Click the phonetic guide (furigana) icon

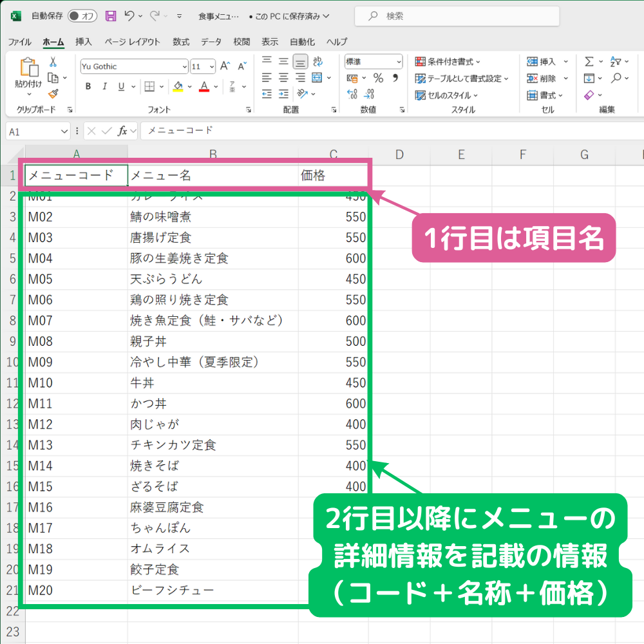point(232,86)
